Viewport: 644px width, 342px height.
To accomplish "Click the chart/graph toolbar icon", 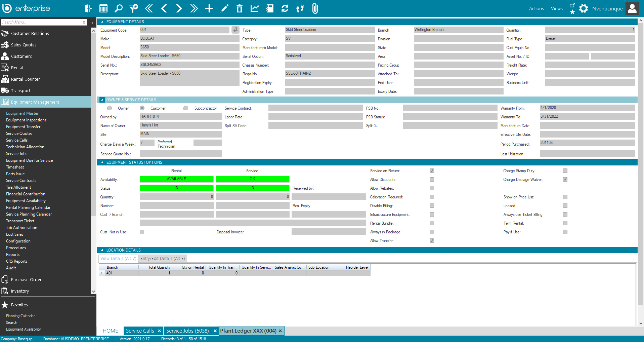I will tap(254, 8).
